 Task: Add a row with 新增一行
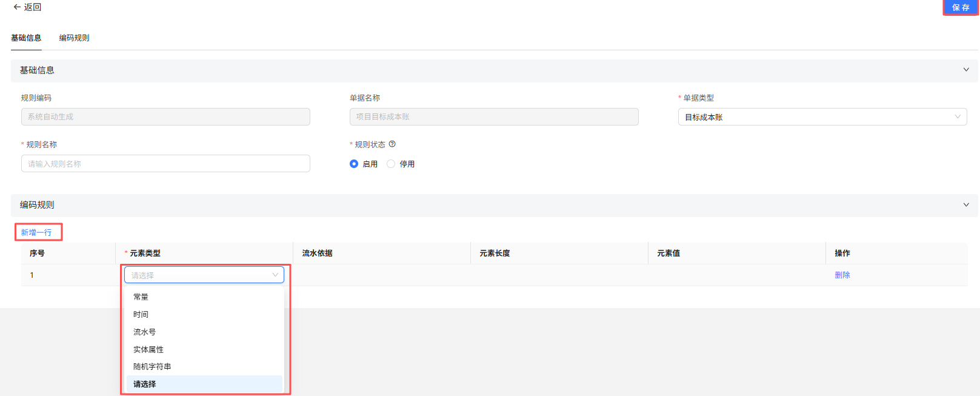pyautogui.click(x=36, y=232)
